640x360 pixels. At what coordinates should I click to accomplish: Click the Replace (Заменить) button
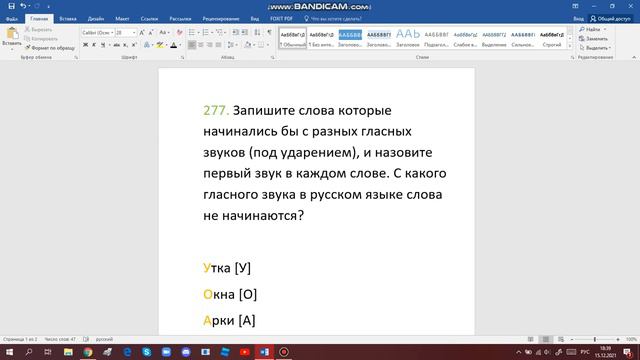(593, 39)
